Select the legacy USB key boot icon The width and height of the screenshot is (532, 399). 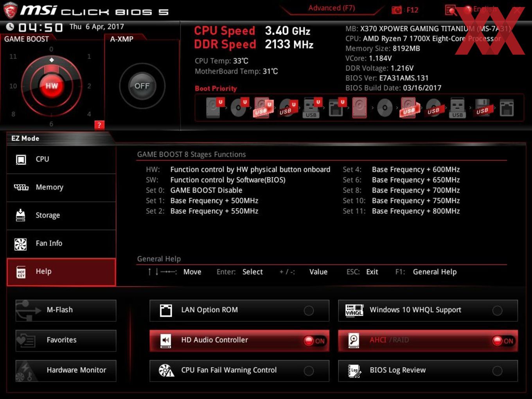pos(458,108)
